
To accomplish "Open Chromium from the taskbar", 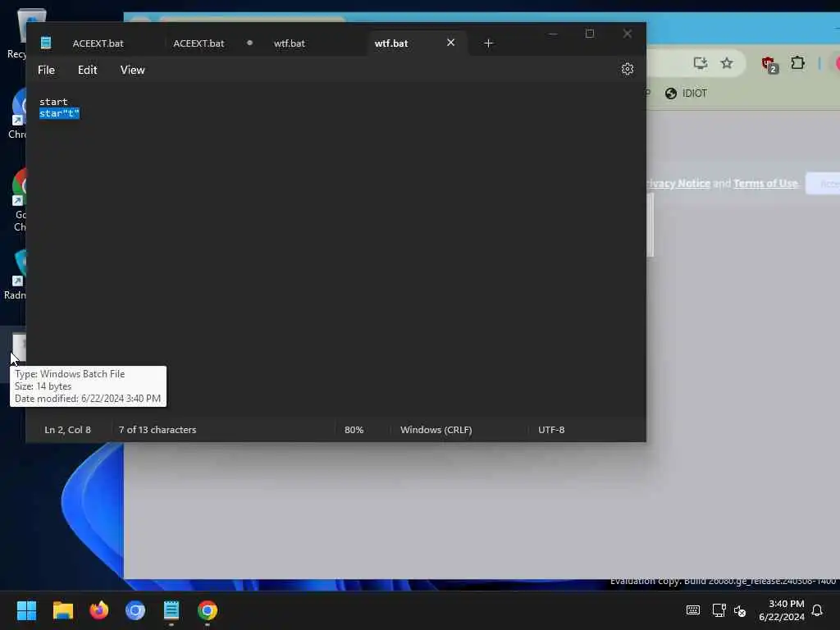I will (135, 610).
